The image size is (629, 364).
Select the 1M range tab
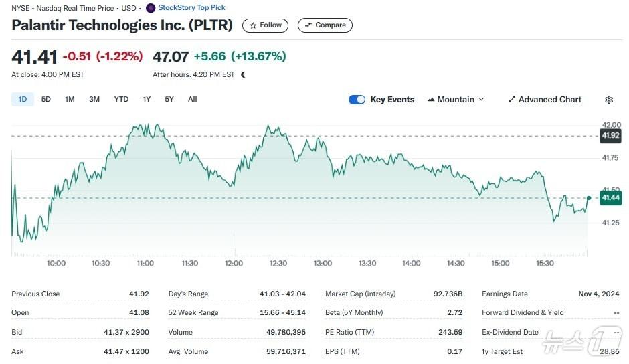[x=70, y=99]
